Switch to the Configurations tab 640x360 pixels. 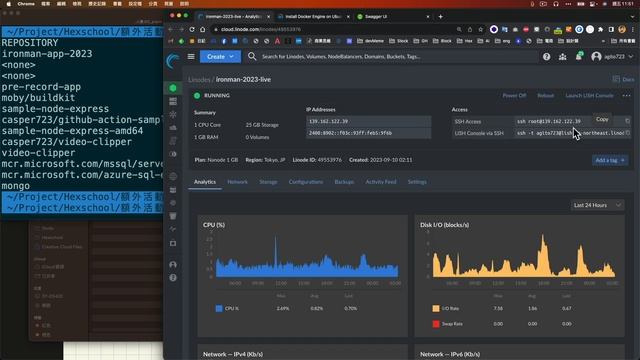(306, 182)
